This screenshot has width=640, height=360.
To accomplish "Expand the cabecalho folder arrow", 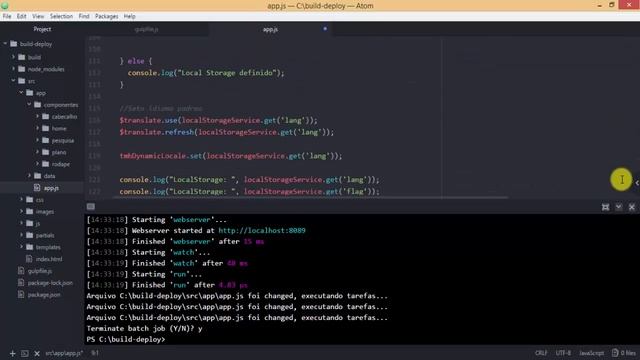I will tap(37, 116).
